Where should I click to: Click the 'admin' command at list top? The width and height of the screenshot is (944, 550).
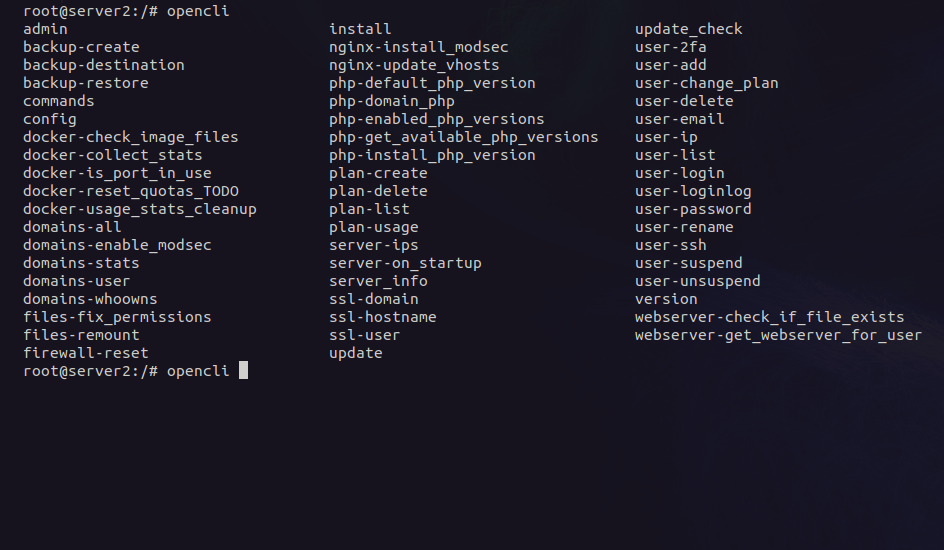pyautogui.click(x=45, y=29)
